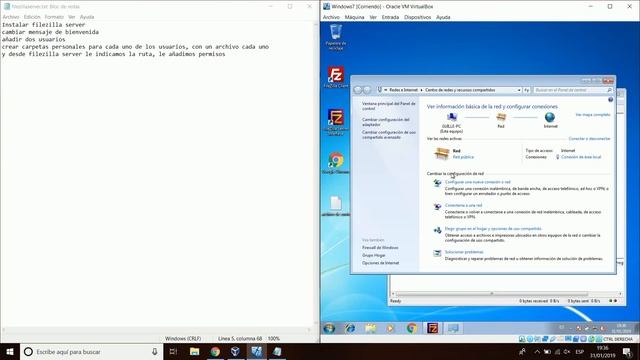Viewport: 640px width, 360px height.
Task: Click the Internet globe icon in network map
Action: (550, 118)
